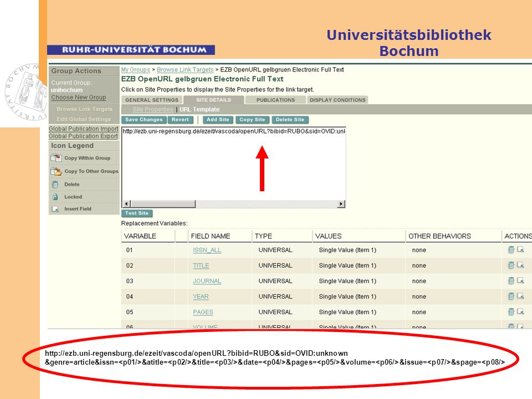Go to Site Properties sub-tab
This screenshot has height=399, width=532.
[x=153, y=109]
